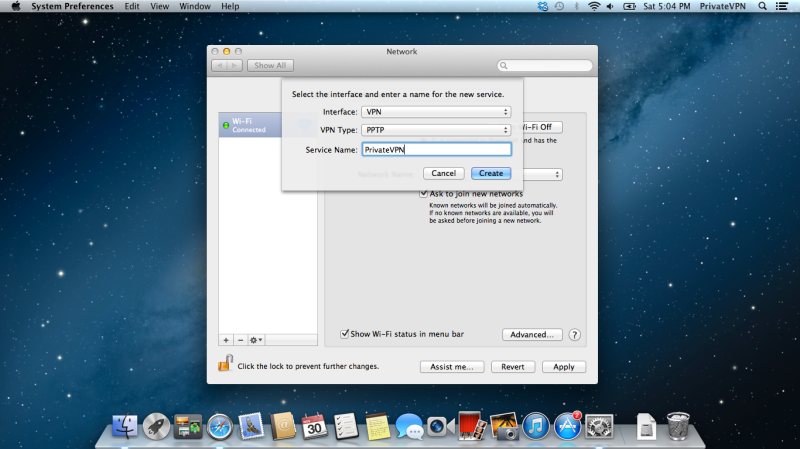The width and height of the screenshot is (800, 449).
Task: Expand the VPN Type dropdown showing PPTP
Action: tap(436, 130)
